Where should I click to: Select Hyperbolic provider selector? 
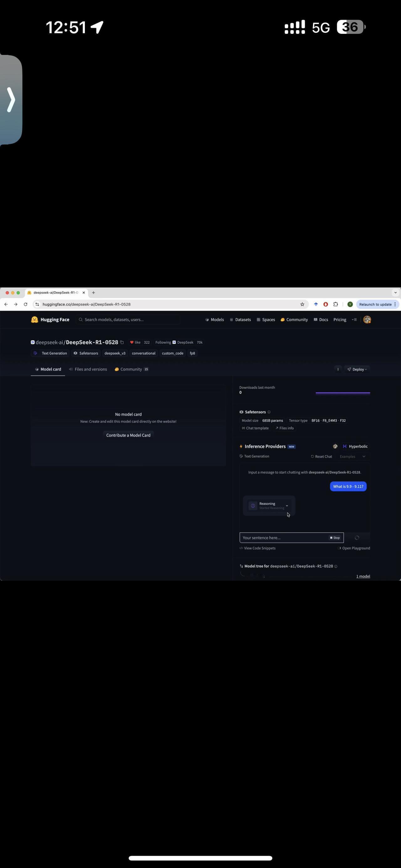[355, 447]
